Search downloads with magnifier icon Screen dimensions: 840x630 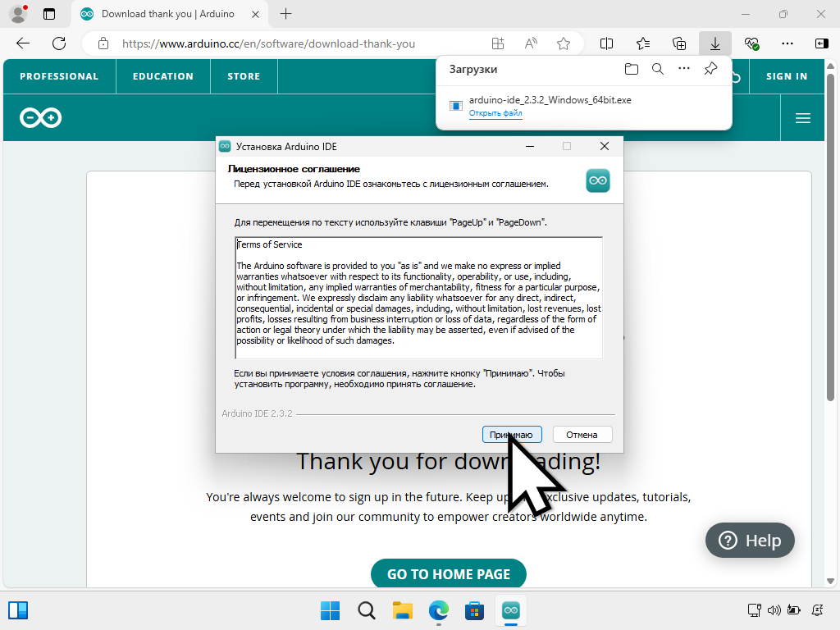click(x=658, y=69)
